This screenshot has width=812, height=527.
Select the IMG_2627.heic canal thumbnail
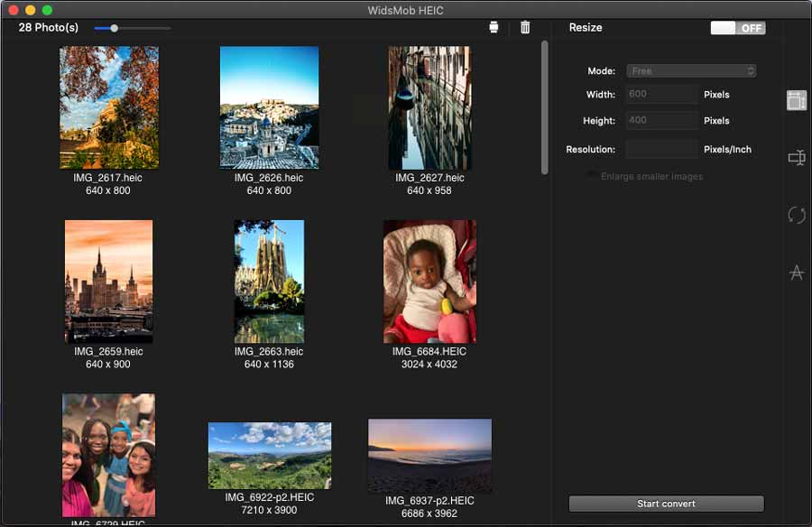pyautogui.click(x=429, y=107)
